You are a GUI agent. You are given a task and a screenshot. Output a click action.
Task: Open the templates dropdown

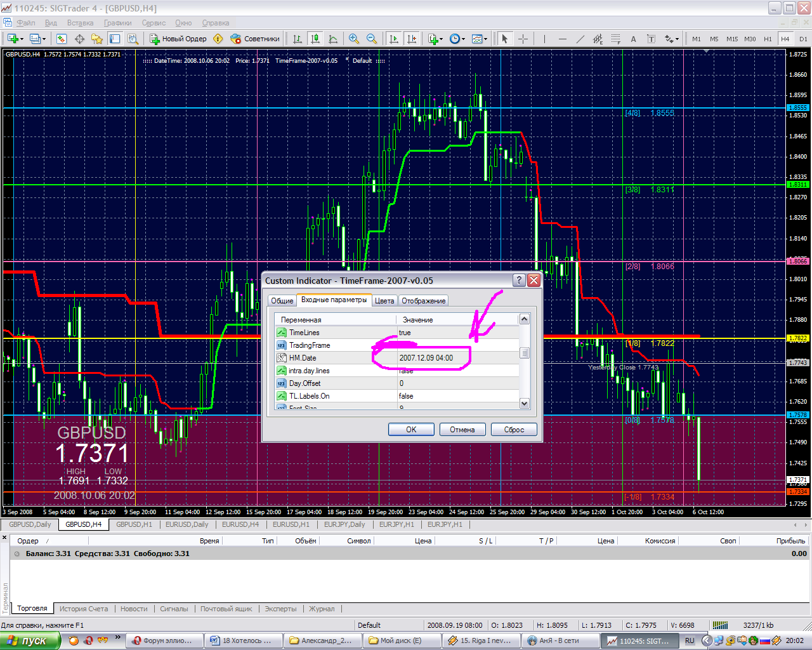[480, 39]
